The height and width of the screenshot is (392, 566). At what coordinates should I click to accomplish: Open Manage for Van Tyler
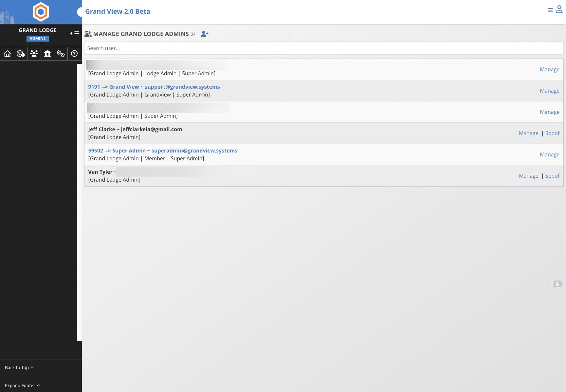[x=528, y=176]
